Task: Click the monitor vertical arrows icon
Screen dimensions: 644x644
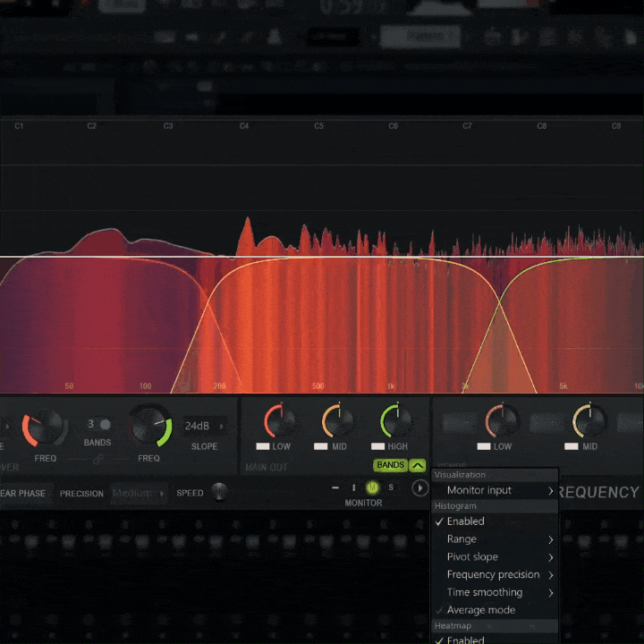Action: click(353, 487)
